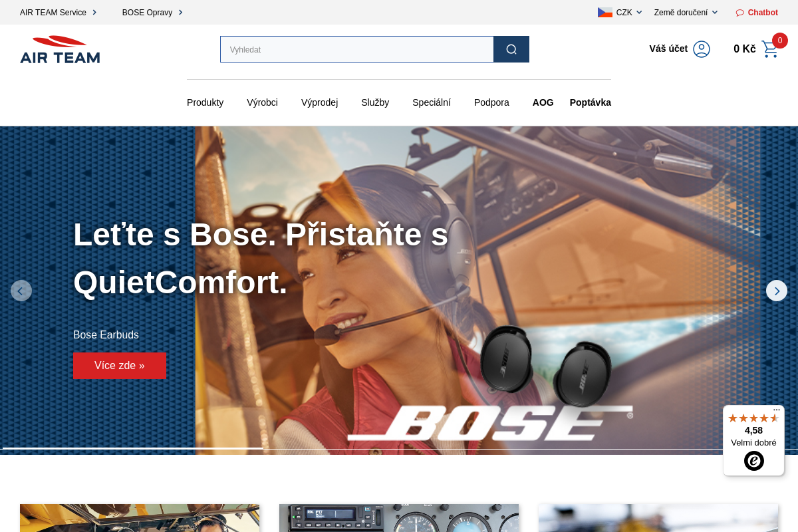Click the Bose Earbuds banner text
Viewport: 798px width, 532px height.
pos(106,334)
